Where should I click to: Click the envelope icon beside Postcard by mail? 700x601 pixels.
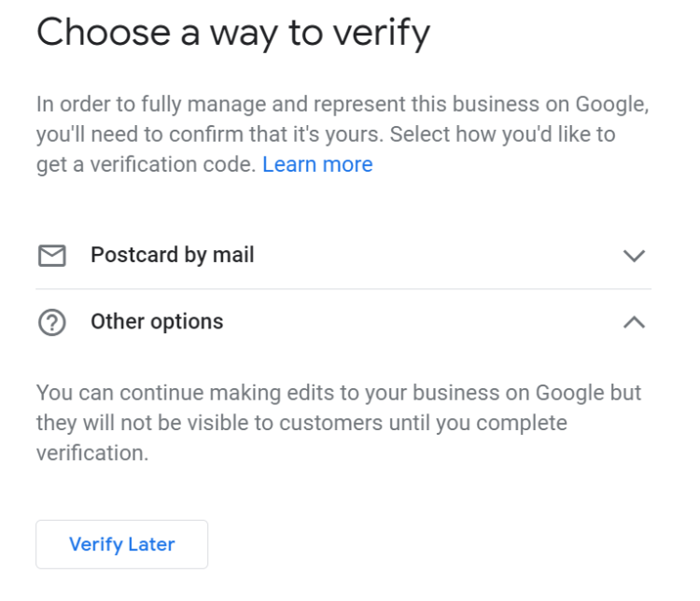51,255
